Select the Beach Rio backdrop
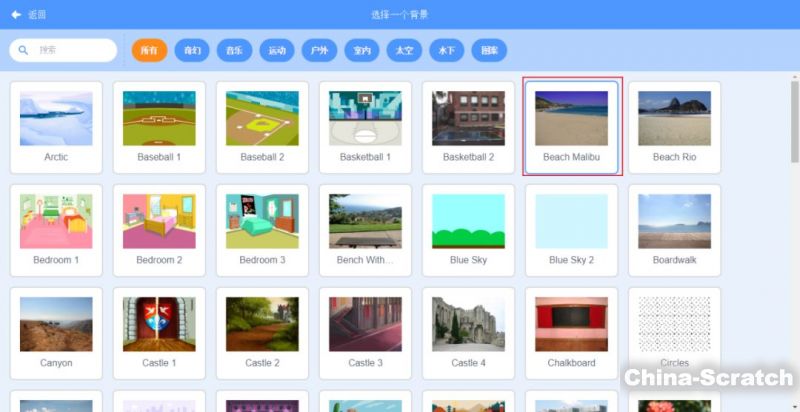Viewport: 800px width, 412px height. pos(674,127)
